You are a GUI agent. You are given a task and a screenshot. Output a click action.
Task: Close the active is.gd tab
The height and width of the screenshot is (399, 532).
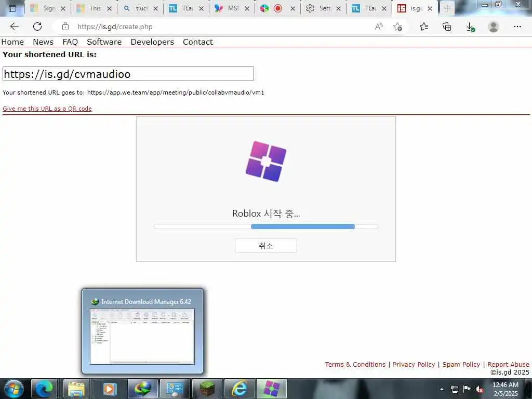click(x=430, y=8)
